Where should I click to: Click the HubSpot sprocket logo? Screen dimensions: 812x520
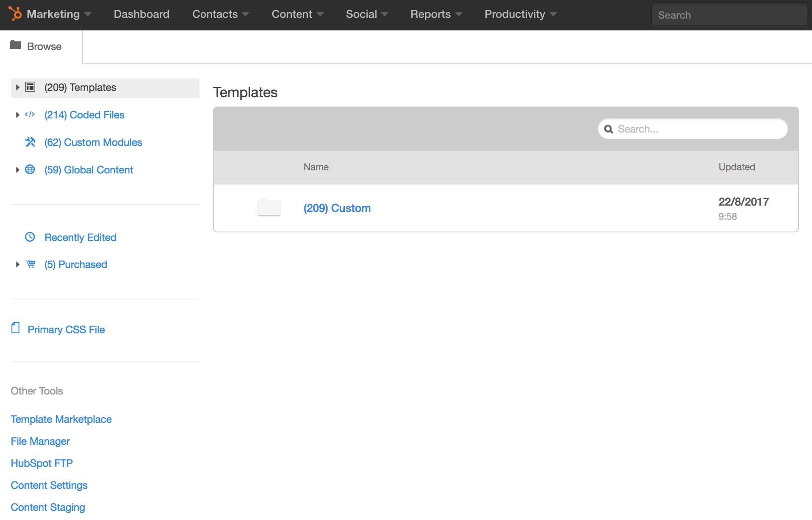point(15,14)
